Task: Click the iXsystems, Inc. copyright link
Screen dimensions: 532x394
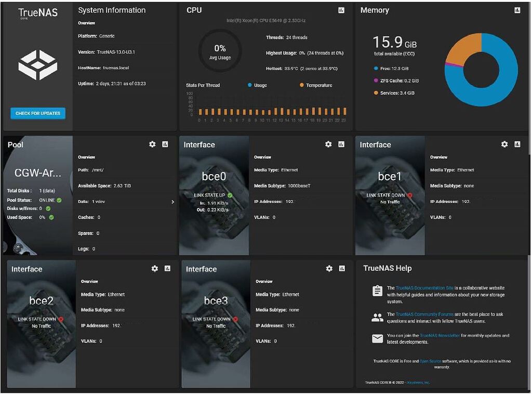Action: tap(420, 382)
